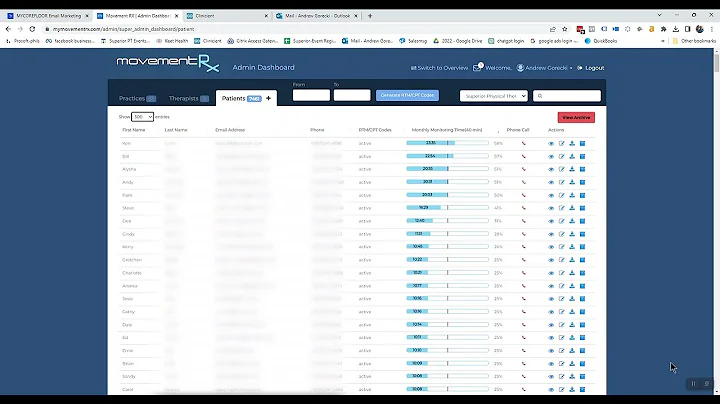Viewport: 720px width, 404px height.
Task: Click the red View Archive button
Action: (576, 118)
